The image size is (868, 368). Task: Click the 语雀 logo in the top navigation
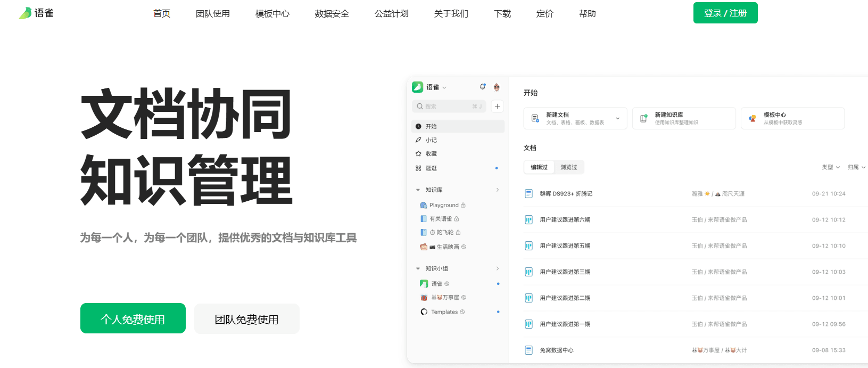(36, 13)
